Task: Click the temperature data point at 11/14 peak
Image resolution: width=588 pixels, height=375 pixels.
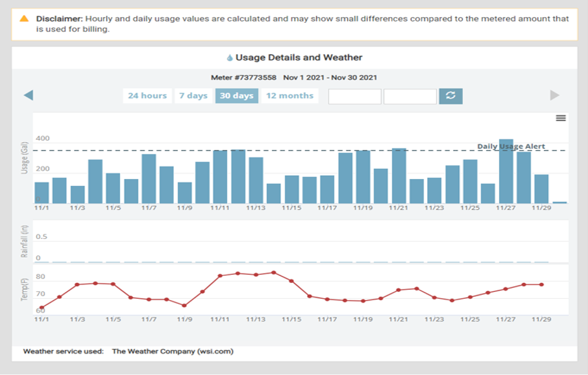Action: [274, 273]
